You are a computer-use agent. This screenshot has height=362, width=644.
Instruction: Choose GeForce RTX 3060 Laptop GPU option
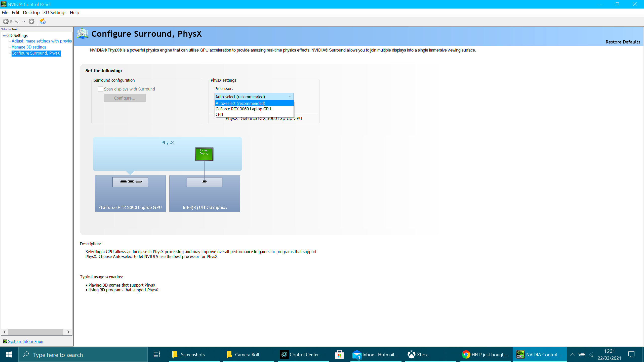[x=254, y=109]
